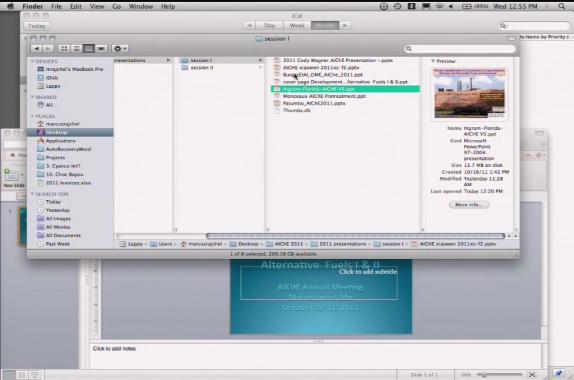This screenshot has width=574, height=380.
Task: Click the Finder window search field
Action: 460,48
